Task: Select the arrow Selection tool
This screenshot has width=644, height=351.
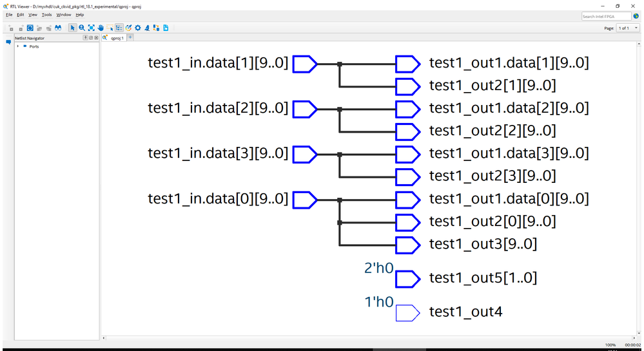Action: [x=73, y=28]
